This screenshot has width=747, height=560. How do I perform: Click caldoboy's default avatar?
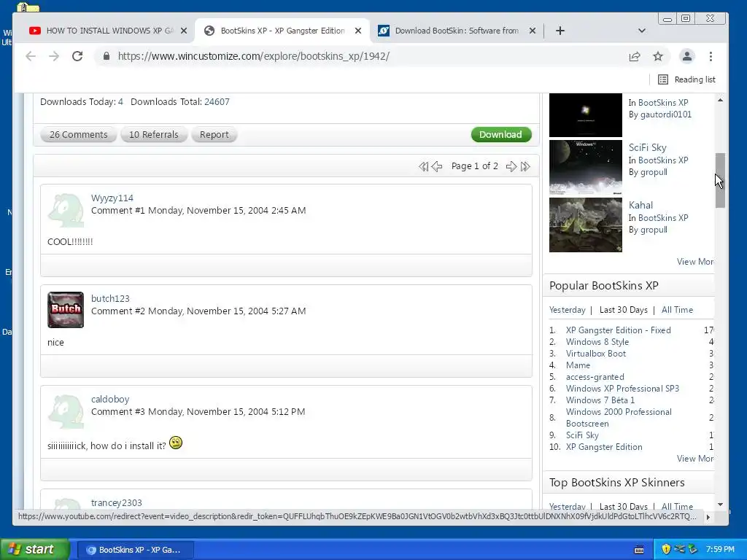point(66,411)
